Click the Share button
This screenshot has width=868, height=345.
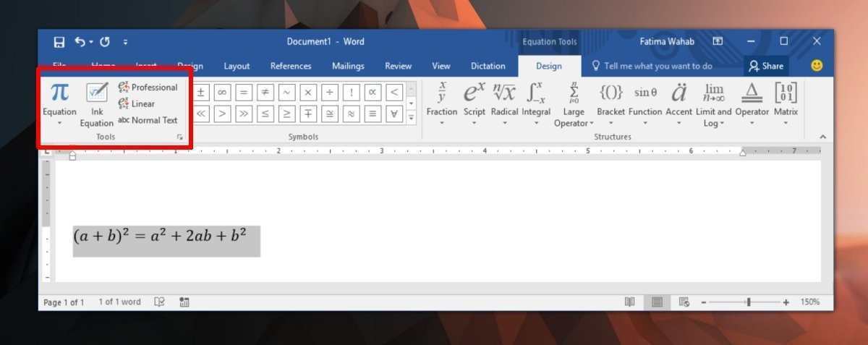pyautogui.click(x=767, y=66)
